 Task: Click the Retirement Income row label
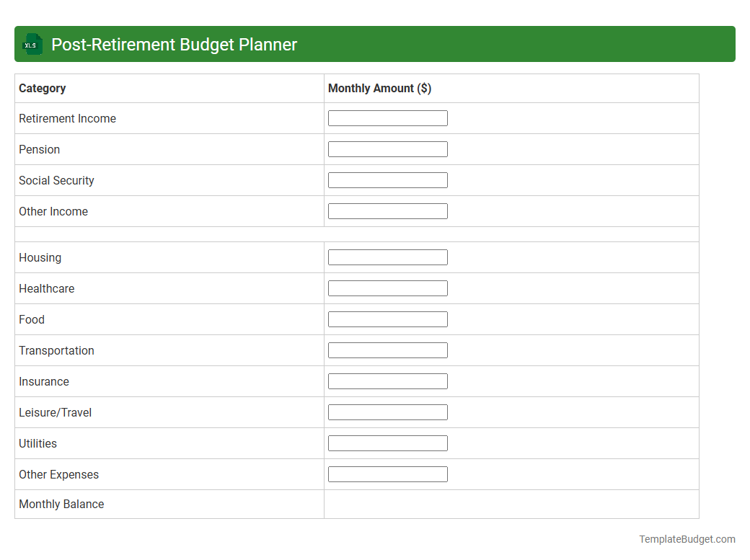click(67, 118)
